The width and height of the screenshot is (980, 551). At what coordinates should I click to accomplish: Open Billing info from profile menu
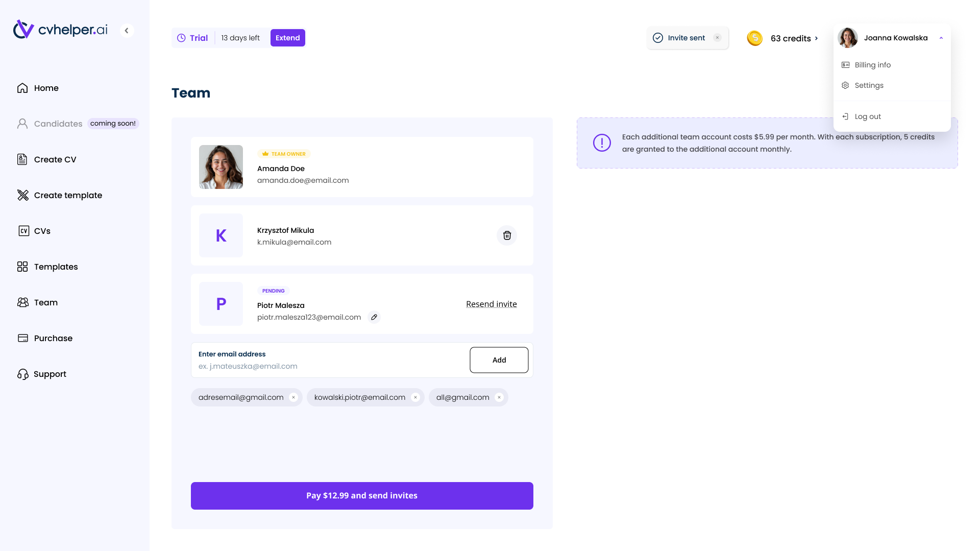(872, 65)
